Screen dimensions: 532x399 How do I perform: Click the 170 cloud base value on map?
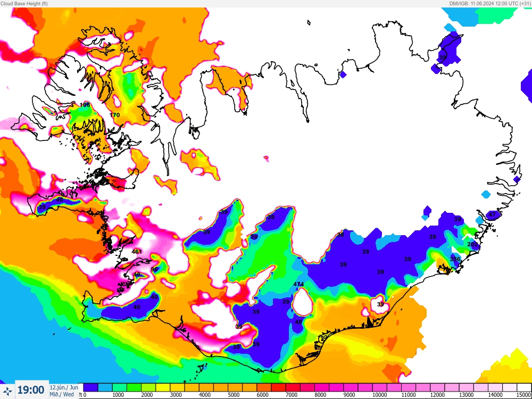pos(115,115)
